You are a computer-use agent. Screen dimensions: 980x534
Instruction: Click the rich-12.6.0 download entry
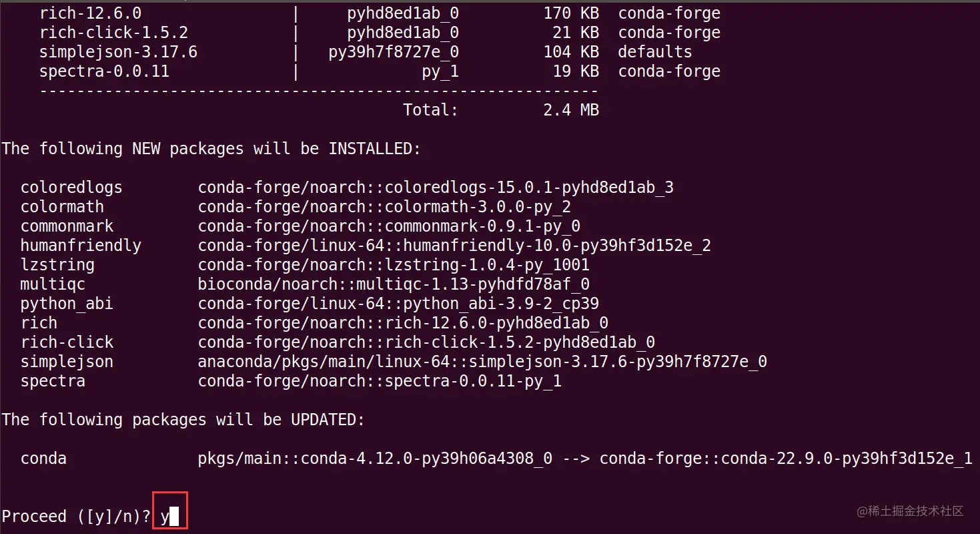(x=90, y=13)
